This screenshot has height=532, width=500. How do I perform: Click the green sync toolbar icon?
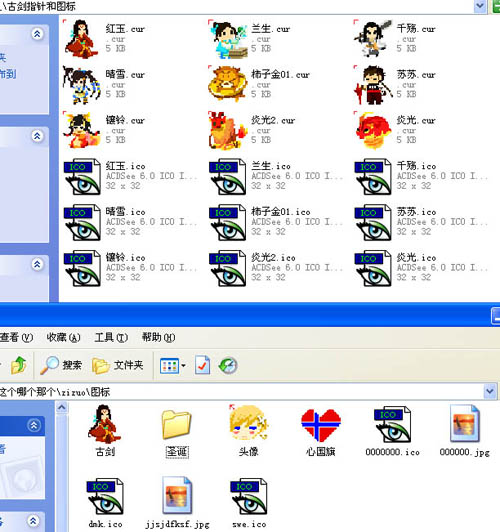[228, 365]
